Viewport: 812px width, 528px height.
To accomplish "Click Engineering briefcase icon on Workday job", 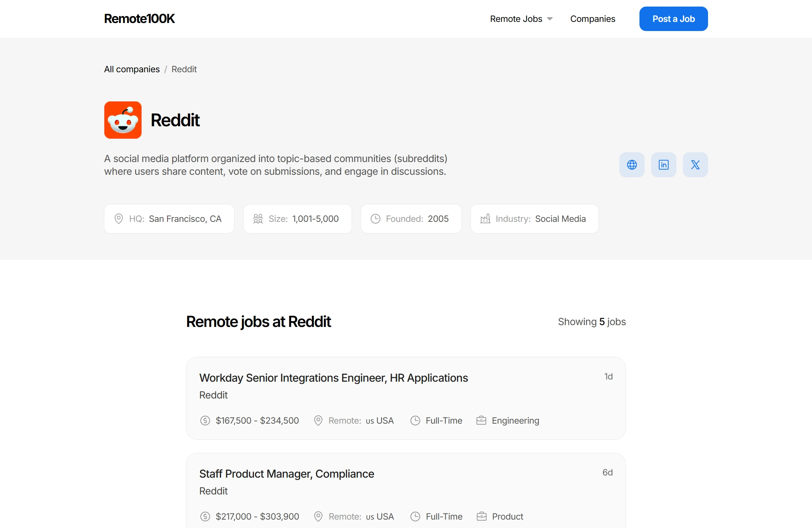I will (481, 420).
